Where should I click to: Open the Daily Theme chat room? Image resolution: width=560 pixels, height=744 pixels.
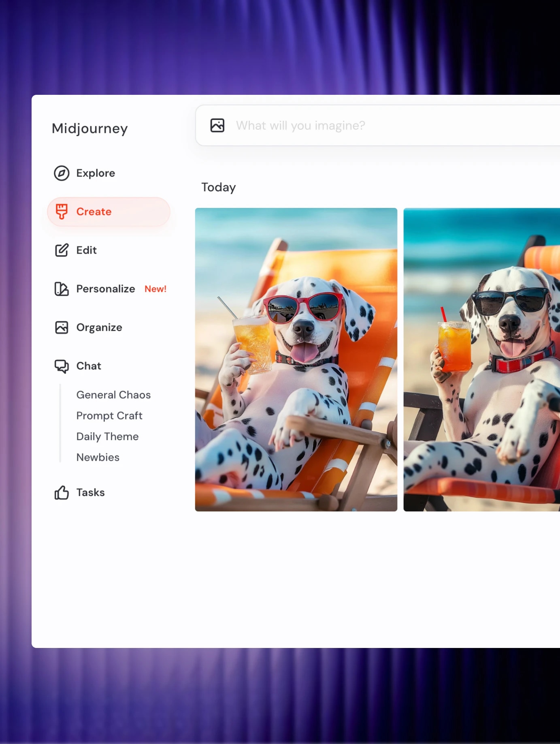(x=107, y=436)
